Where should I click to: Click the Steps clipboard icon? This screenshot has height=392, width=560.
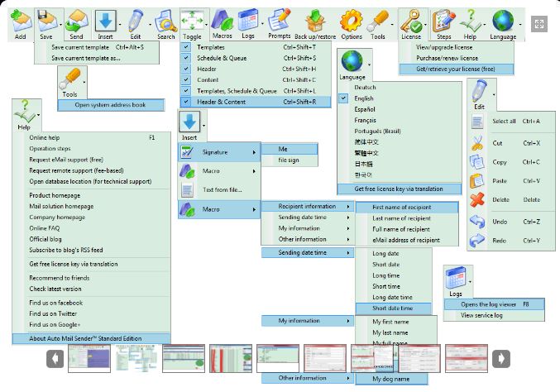click(443, 20)
